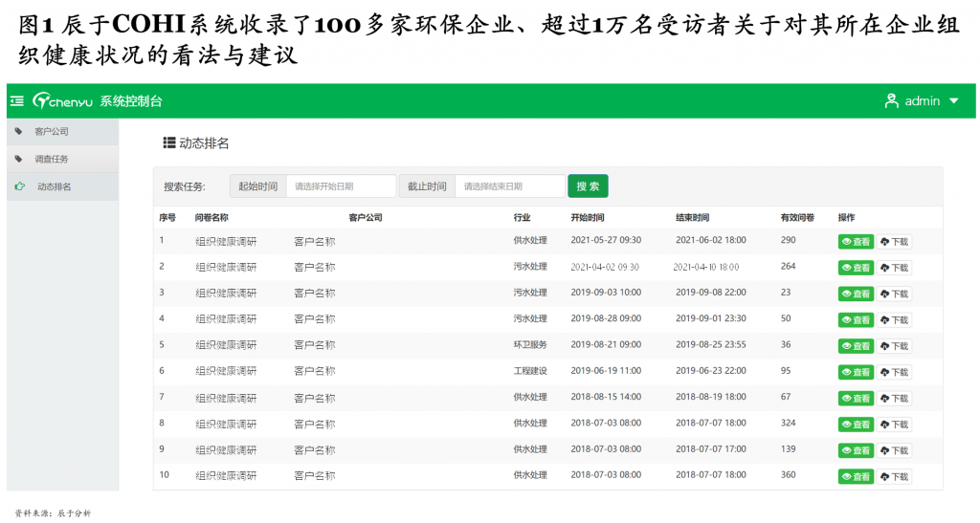
Task: Download the 工程建设 survey row
Action: 895,372
